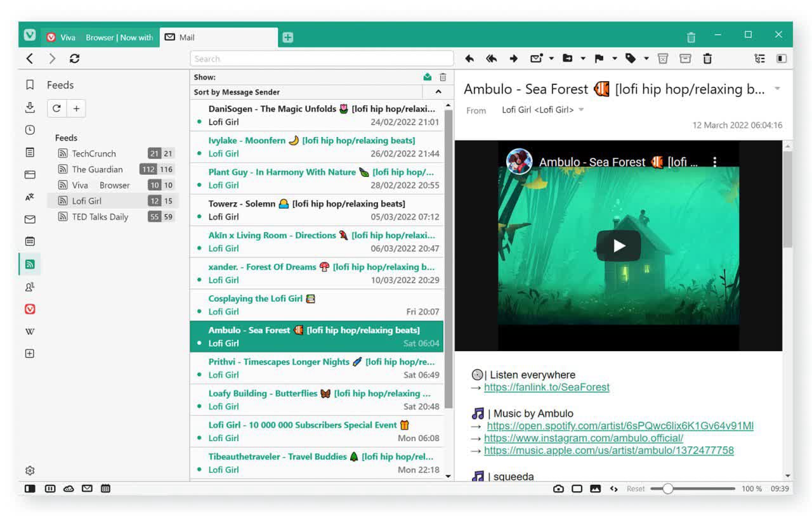Open the Downloads panel icon
812x516 pixels.
point(29,108)
